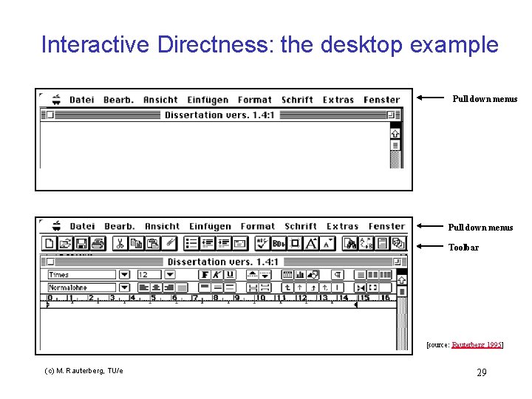Open the Apple menu in the upper window

[56, 100]
